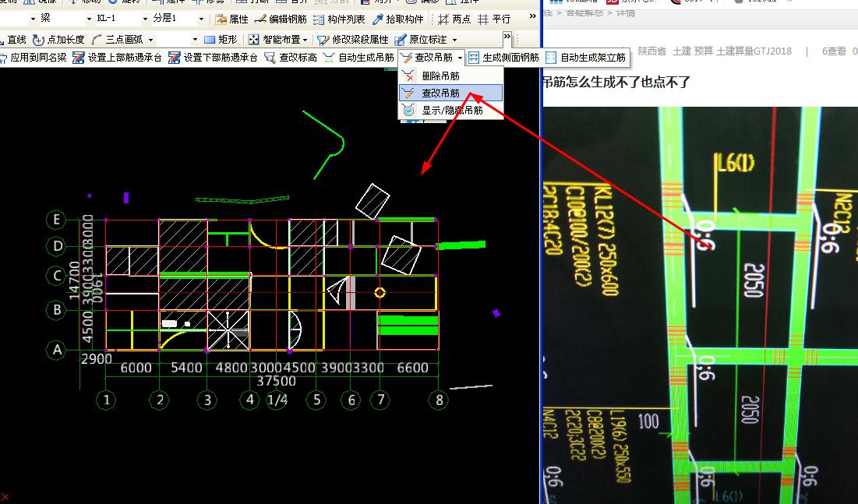Click the 陕西省 tag in browser window

point(651,51)
